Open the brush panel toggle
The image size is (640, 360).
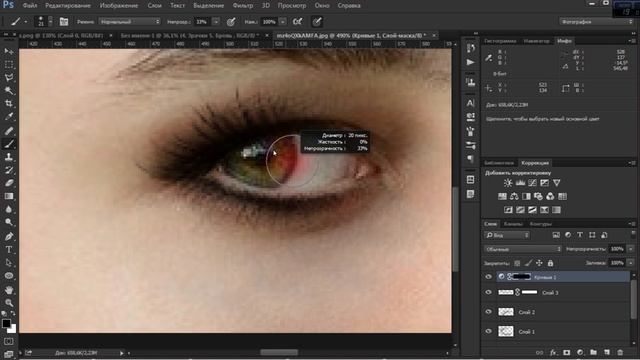64,22
